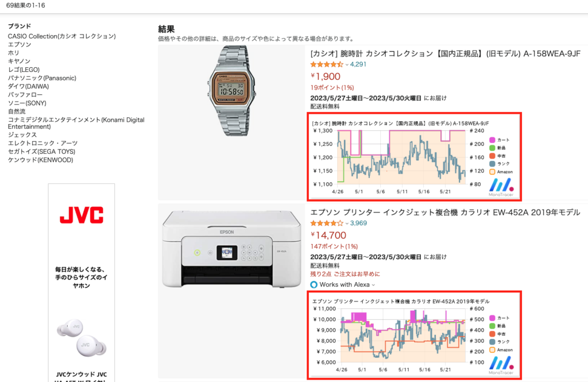The width and height of the screenshot is (588, 382).
Task: Open the Epson EW-452A printer title link
Action: (x=445, y=213)
